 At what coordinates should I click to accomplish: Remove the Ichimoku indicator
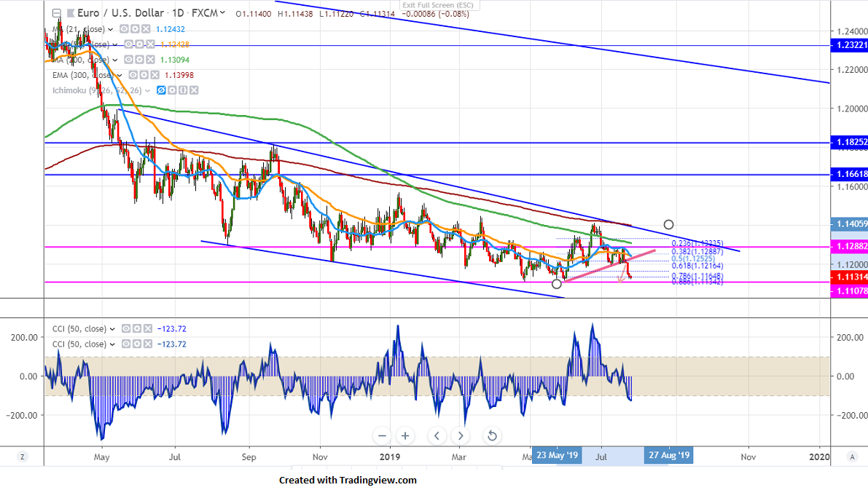pyautogui.click(x=193, y=90)
